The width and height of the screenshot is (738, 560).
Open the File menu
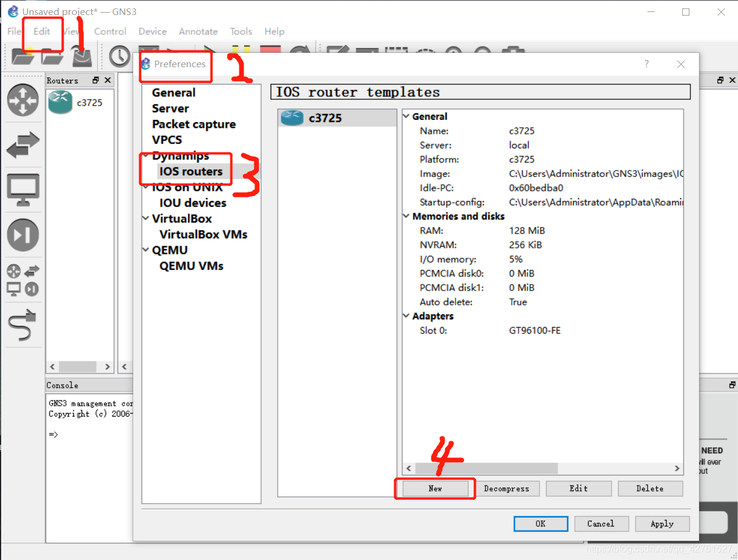click(x=14, y=31)
